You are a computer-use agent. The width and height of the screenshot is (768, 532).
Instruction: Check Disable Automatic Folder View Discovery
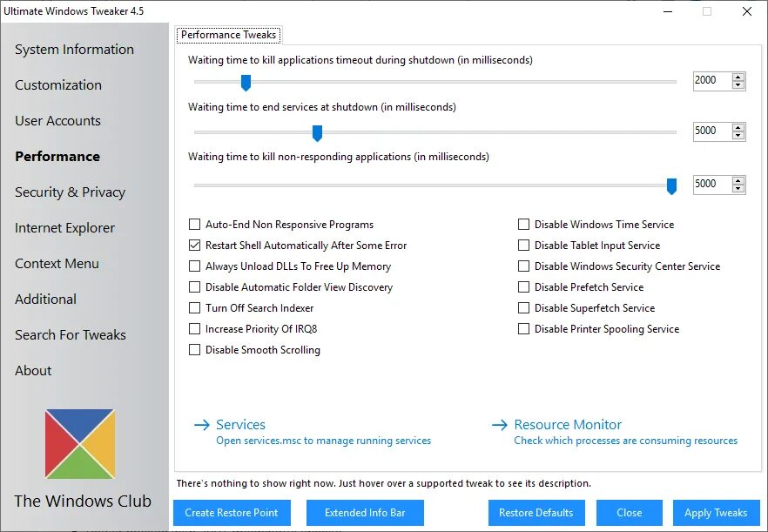(x=194, y=287)
